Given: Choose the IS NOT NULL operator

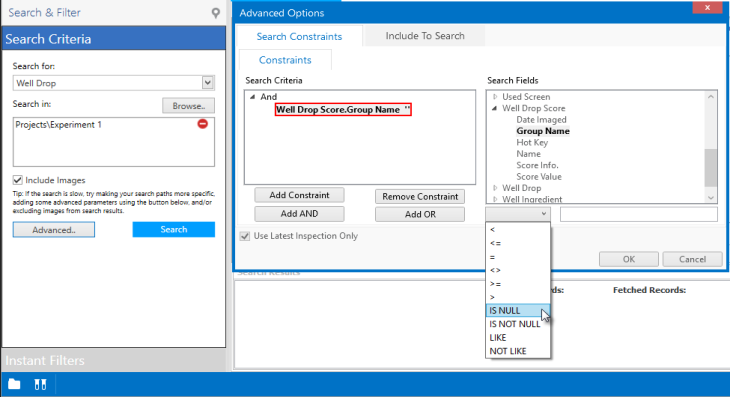Looking at the screenshot, I should click(518, 324).
